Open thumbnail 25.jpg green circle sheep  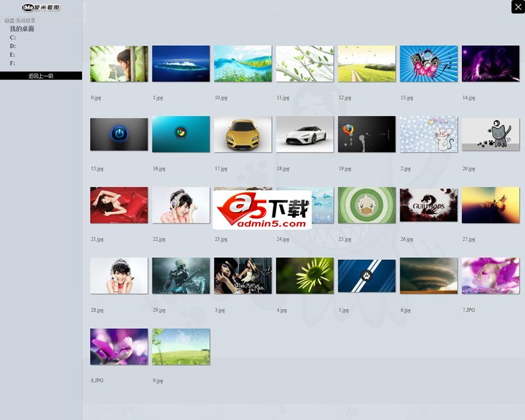coord(367,205)
